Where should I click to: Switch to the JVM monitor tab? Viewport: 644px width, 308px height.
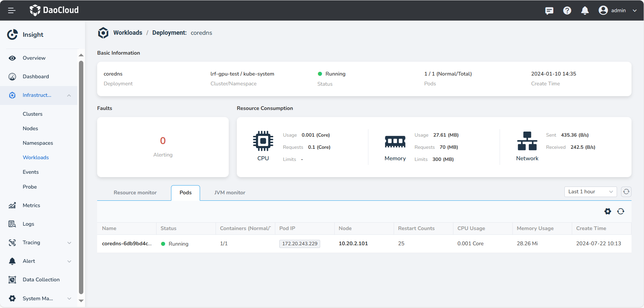(229, 193)
